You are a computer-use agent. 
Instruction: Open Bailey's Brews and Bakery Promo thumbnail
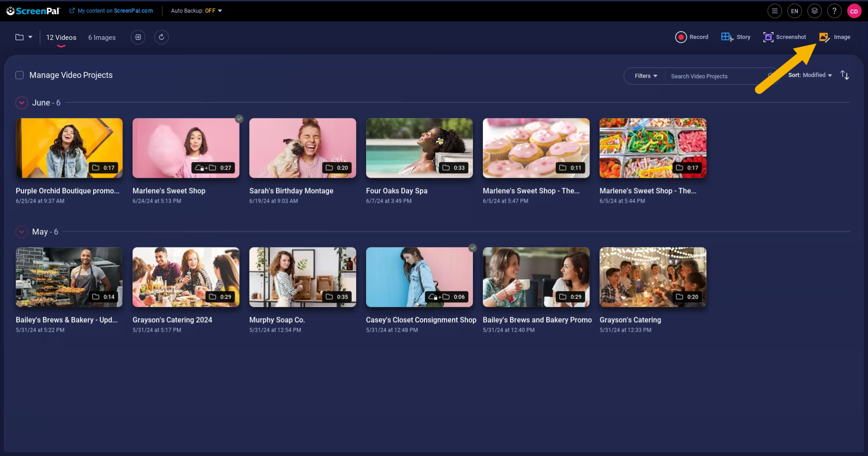[536, 277]
